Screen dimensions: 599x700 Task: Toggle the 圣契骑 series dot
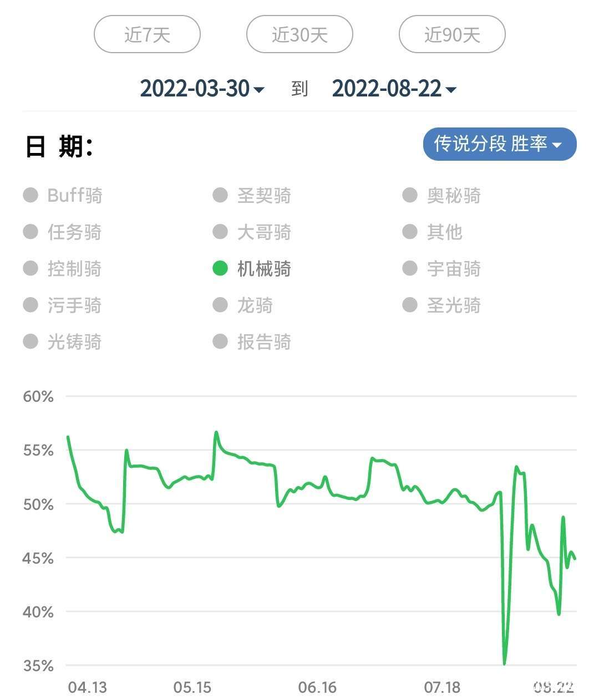click(x=220, y=195)
